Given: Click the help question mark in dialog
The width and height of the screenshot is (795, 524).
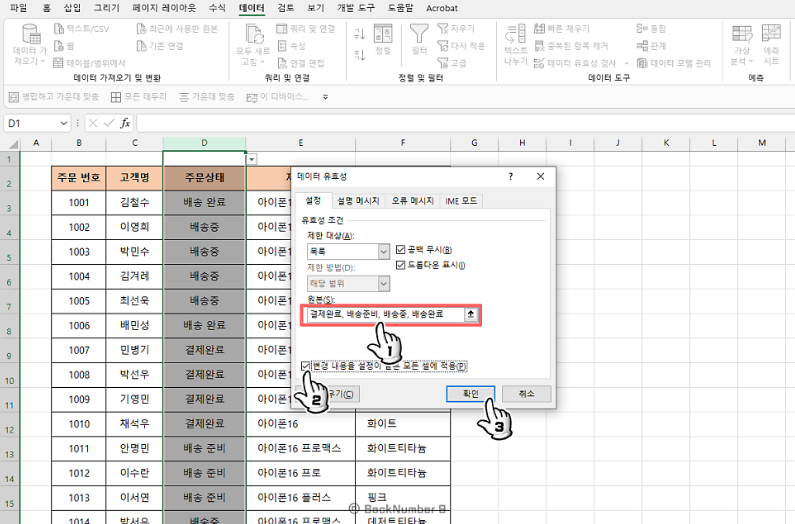Looking at the screenshot, I should point(512,175).
